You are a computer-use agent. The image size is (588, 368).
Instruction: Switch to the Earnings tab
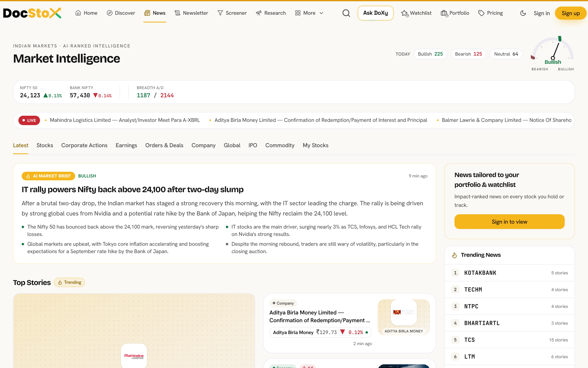[x=126, y=145]
